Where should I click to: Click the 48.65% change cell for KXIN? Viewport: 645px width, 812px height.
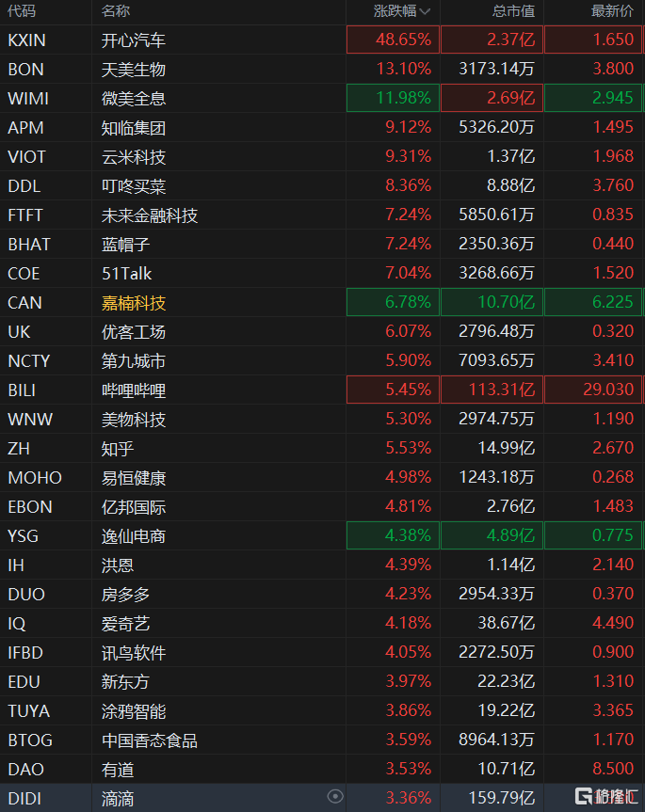[x=393, y=40]
